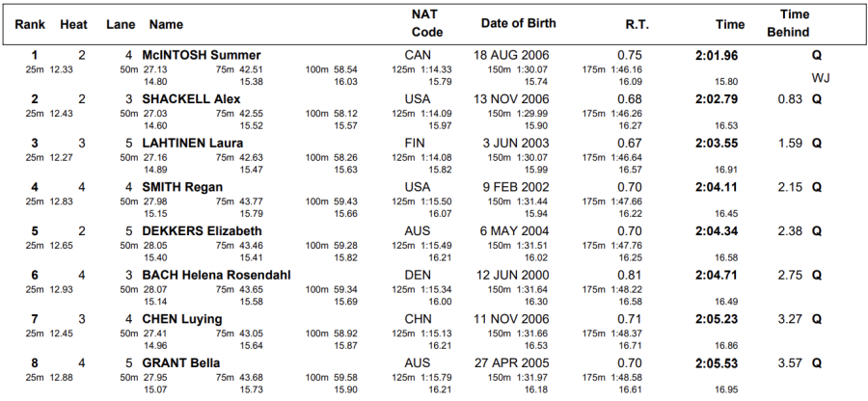Select swimmer name McINTOSH Summer
The height and width of the screenshot is (401, 868).
[x=202, y=56]
